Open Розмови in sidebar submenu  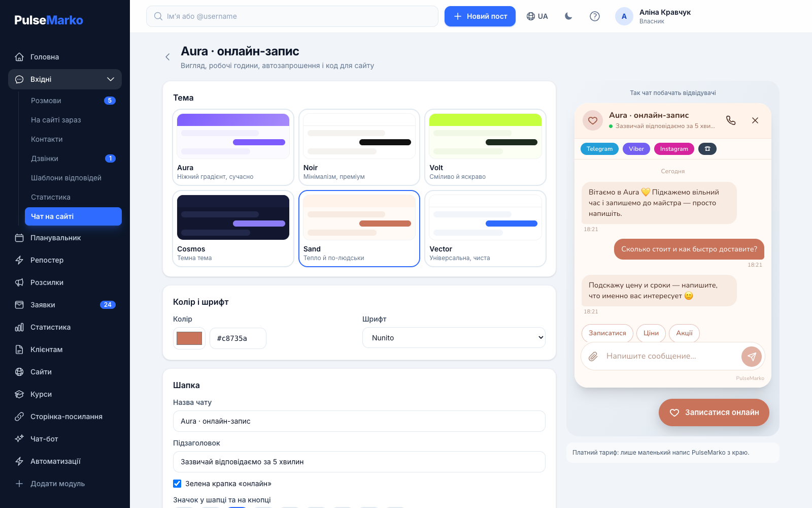[x=73, y=101]
